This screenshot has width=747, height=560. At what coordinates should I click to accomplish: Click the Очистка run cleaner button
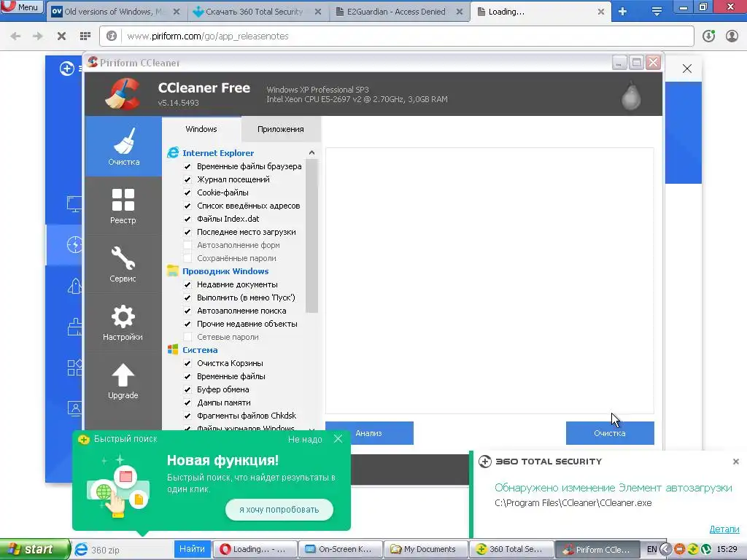click(x=610, y=433)
